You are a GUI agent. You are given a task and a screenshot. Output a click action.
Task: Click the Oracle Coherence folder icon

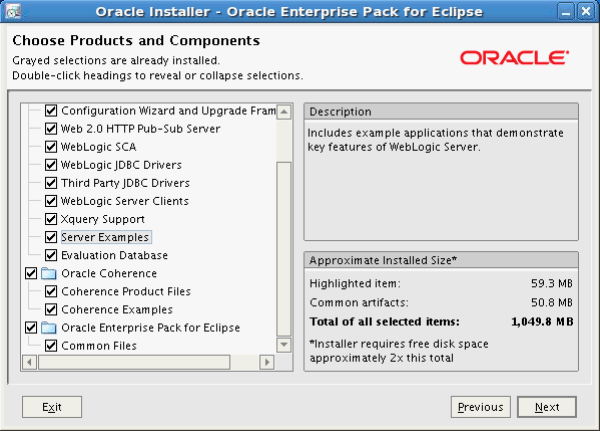49,273
